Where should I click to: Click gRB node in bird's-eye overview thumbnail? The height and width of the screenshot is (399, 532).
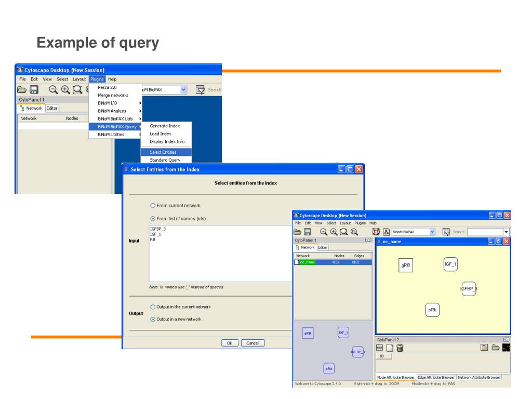[x=308, y=333]
